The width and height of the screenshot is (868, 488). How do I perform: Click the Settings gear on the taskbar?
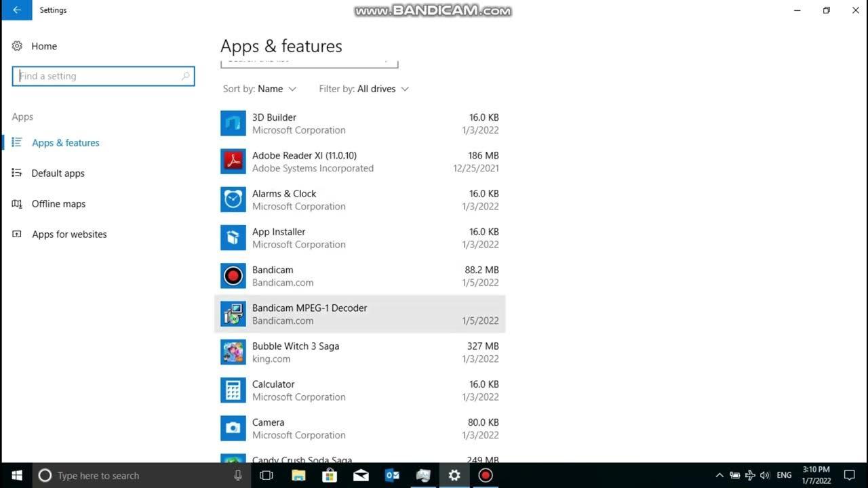(454, 475)
